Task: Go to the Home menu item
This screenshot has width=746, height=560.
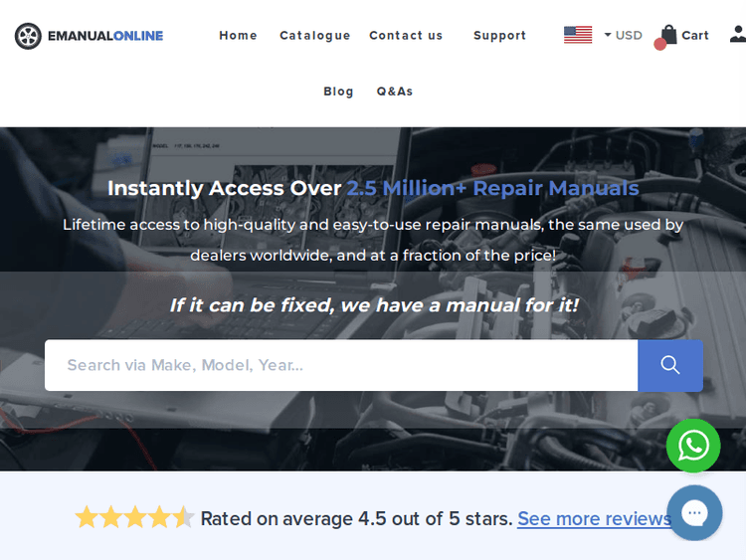Action: coord(238,35)
